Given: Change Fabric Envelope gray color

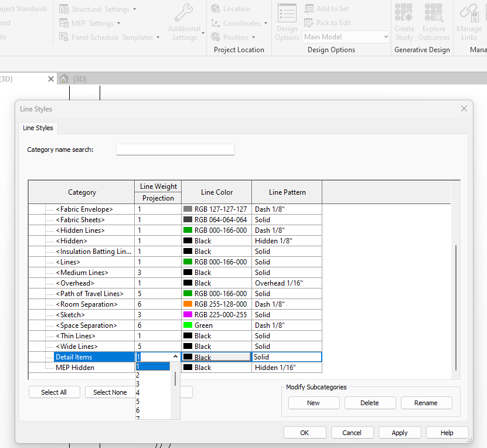Looking at the screenshot, I should tap(188, 209).
